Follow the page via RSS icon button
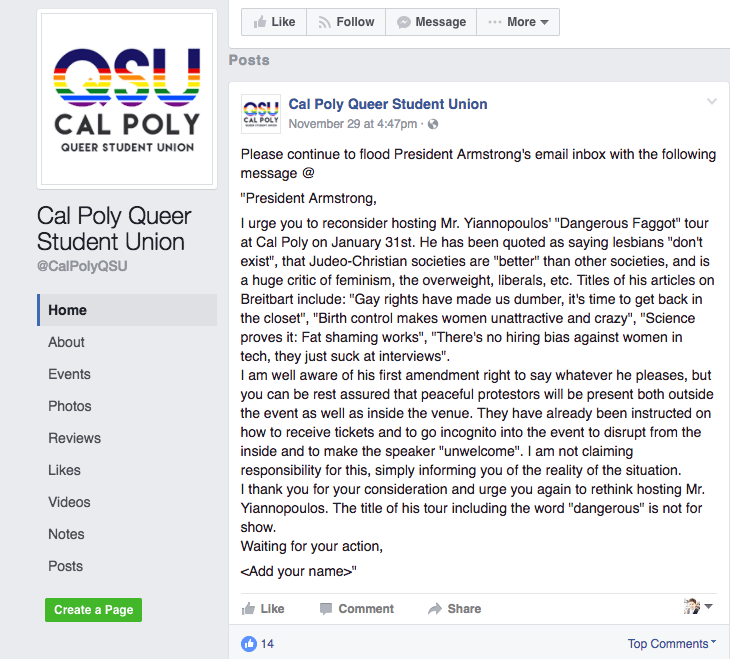Image resolution: width=730 pixels, height=659 pixels. pos(346,22)
